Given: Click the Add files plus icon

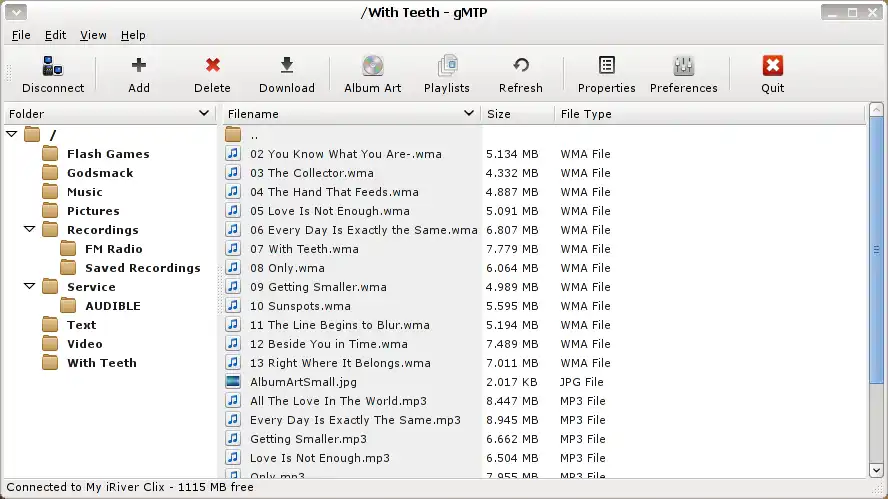Looking at the screenshot, I should click(x=139, y=66).
